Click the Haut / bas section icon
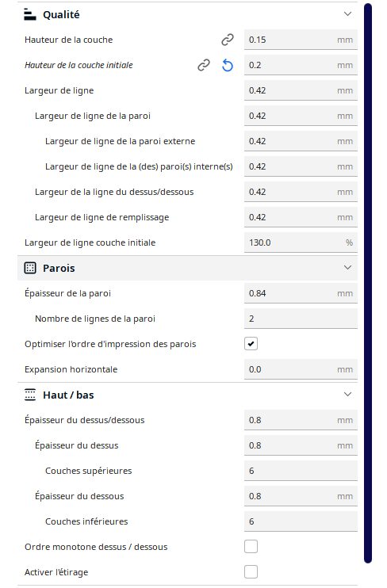 (x=30, y=395)
